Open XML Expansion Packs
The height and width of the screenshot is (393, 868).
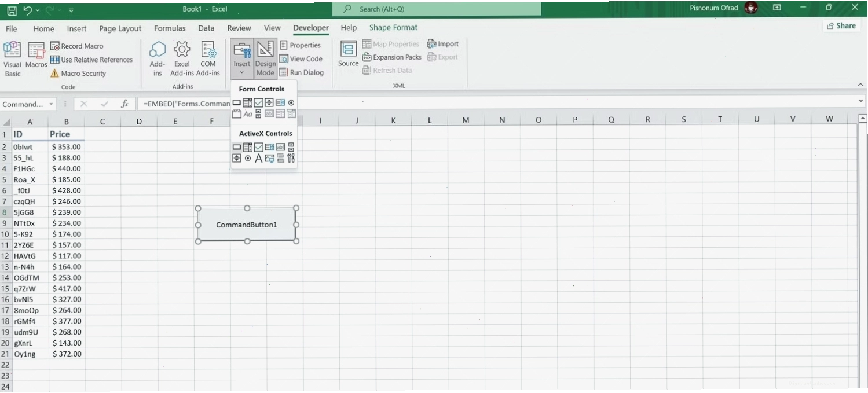tap(392, 57)
